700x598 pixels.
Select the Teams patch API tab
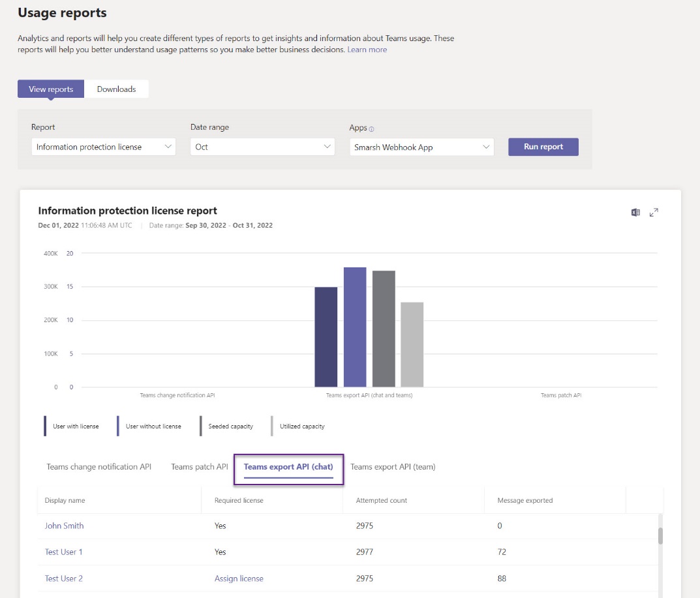[x=198, y=466]
